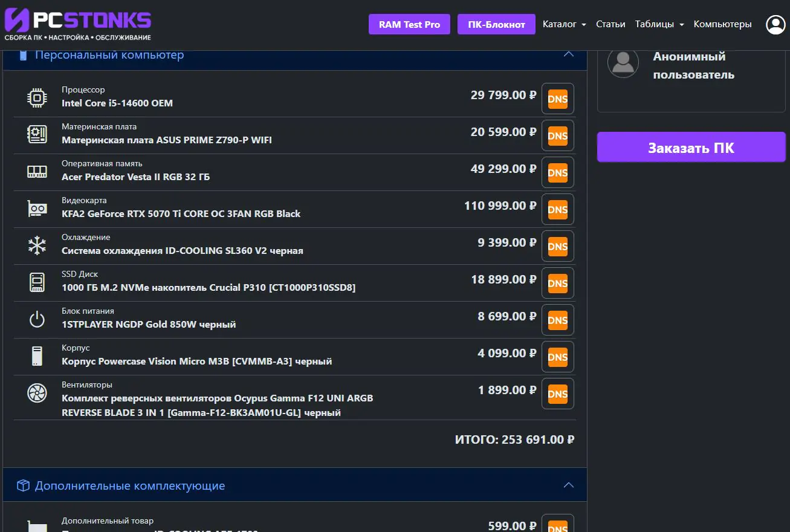Viewport: 790px width, 532px height.
Task: Click DNS icon for ID-COOLING SL360 cooler
Action: pyautogui.click(x=558, y=247)
